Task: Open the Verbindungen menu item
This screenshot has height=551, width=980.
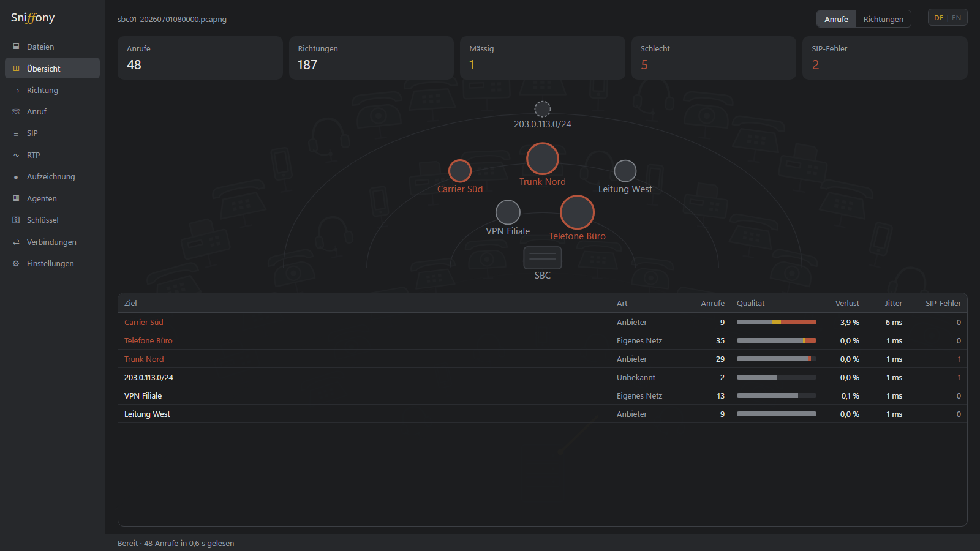Action: (52, 242)
